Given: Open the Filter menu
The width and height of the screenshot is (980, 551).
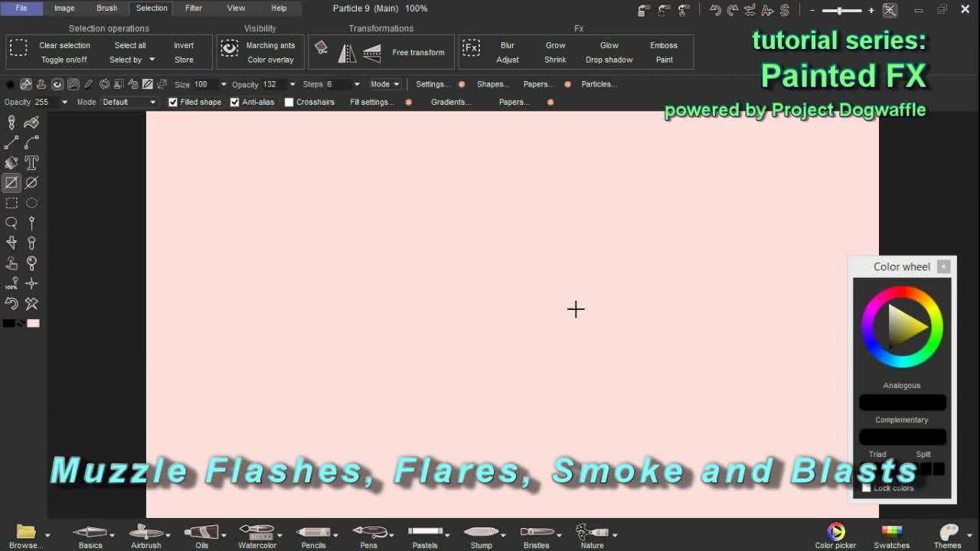Looking at the screenshot, I should coord(193,8).
